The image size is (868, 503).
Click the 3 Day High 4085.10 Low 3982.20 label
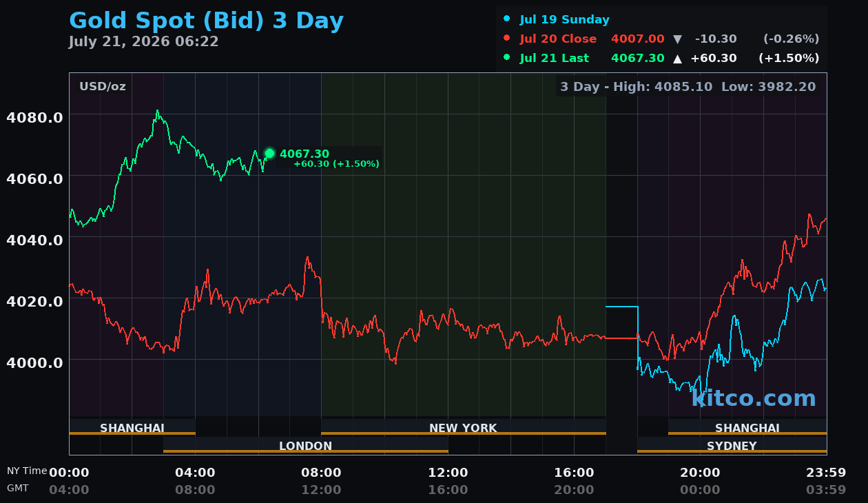(688, 87)
